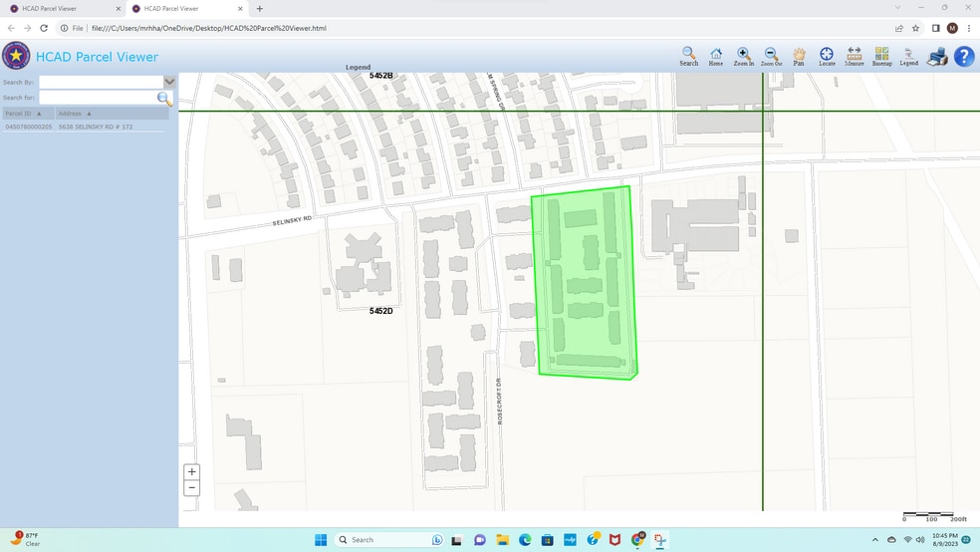Open the Measure tool
980x552 pixels.
[x=855, y=55]
